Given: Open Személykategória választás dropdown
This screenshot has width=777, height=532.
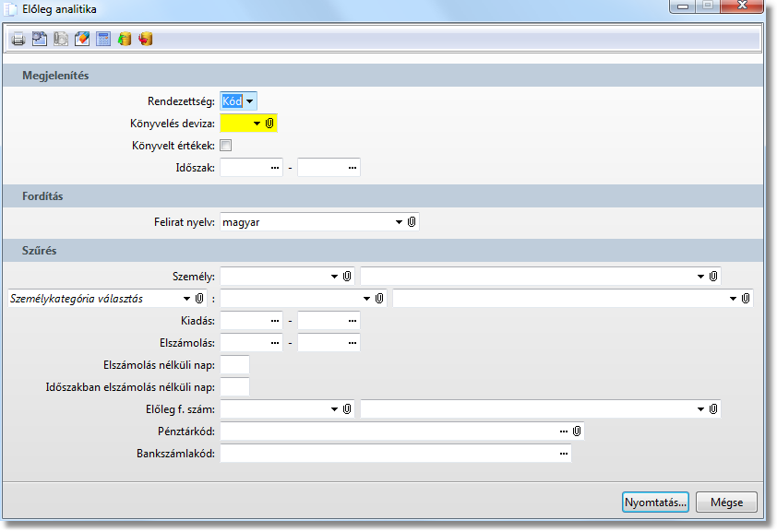Looking at the screenshot, I should (186, 299).
